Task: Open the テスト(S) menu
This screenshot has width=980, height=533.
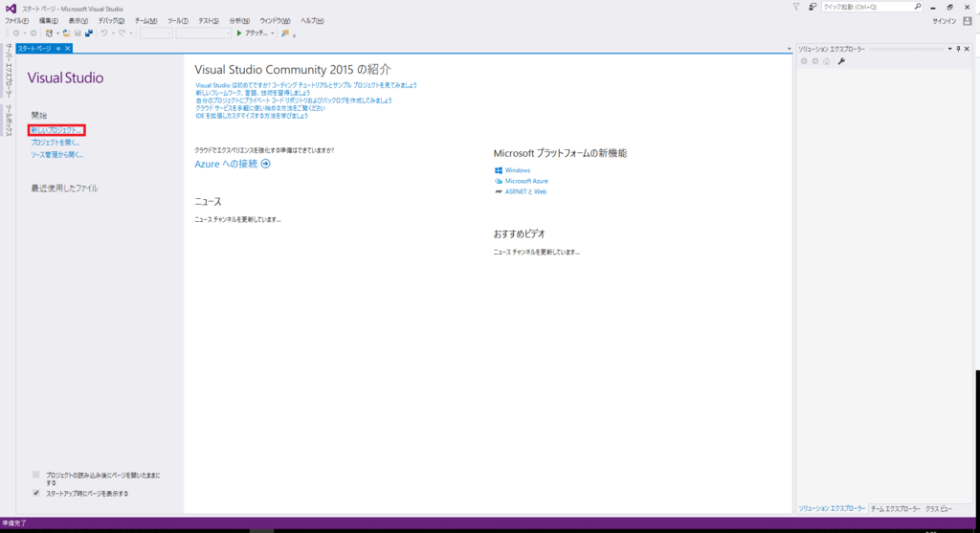Action: pos(209,21)
